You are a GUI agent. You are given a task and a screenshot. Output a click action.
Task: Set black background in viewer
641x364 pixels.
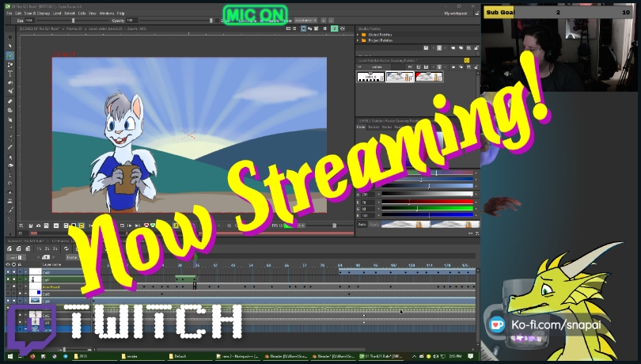tap(74, 226)
